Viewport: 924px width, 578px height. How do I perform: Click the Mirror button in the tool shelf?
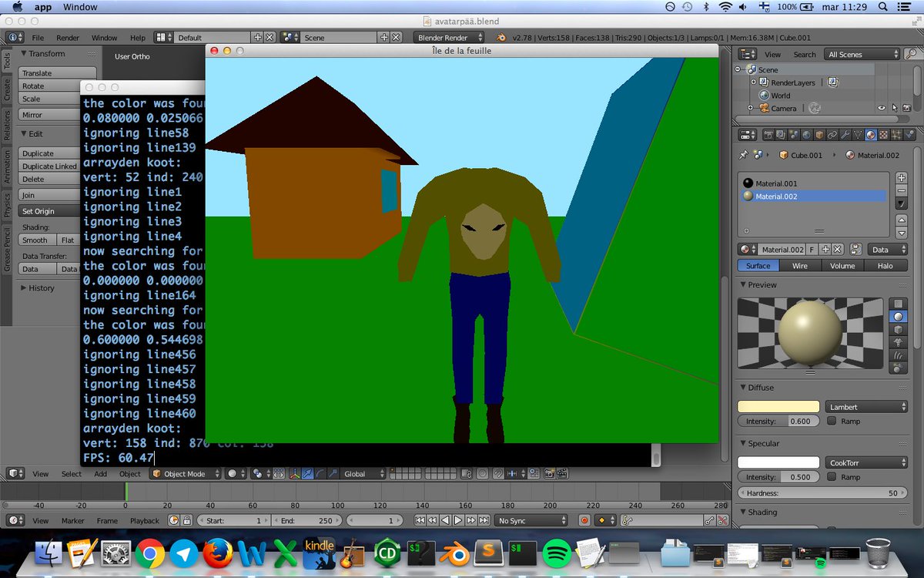[x=51, y=115]
